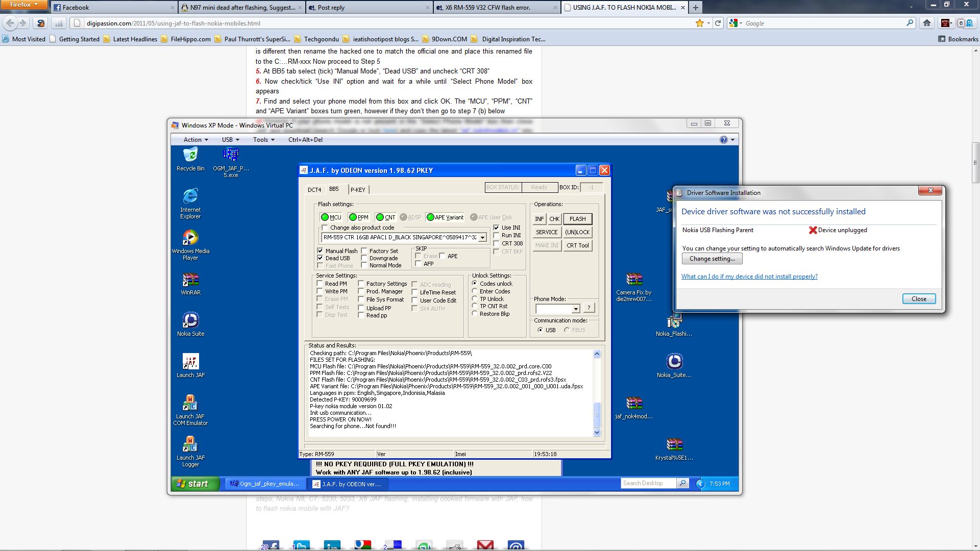Image resolution: width=980 pixels, height=551 pixels.
Task: Open Virtual PC Tools menu
Action: (263, 140)
